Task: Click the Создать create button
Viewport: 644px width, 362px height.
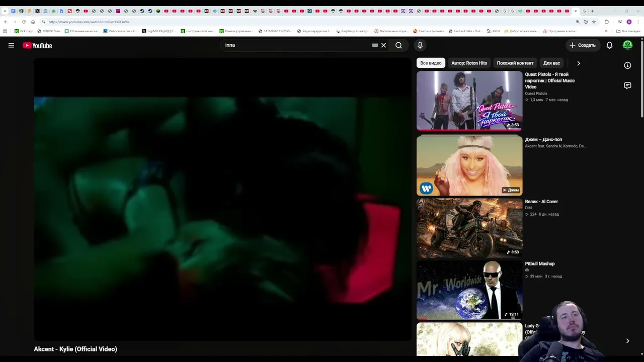Action: pyautogui.click(x=582, y=45)
